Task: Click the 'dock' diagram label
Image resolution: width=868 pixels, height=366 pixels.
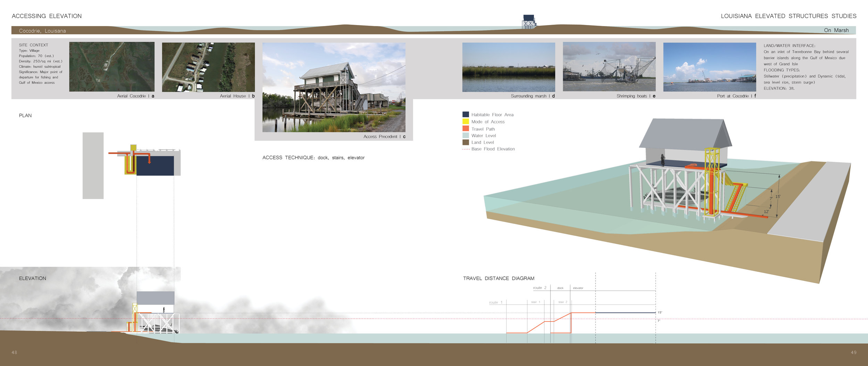Action: pos(560,288)
